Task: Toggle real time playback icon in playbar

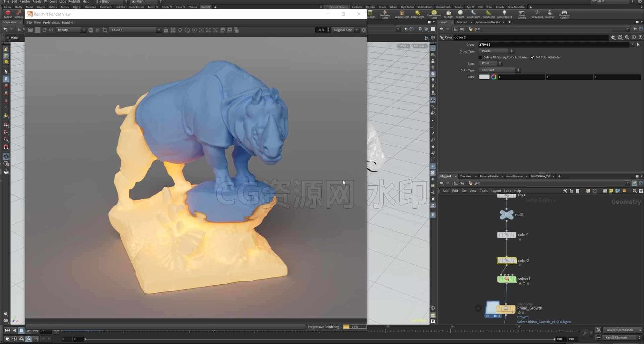Action: tap(28, 339)
